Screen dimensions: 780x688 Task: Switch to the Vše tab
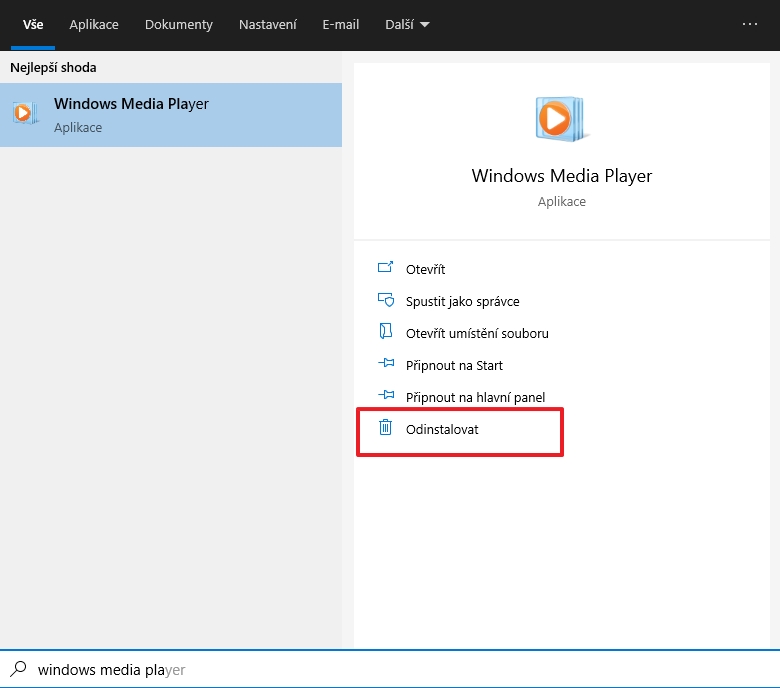(x=33, y=24)
